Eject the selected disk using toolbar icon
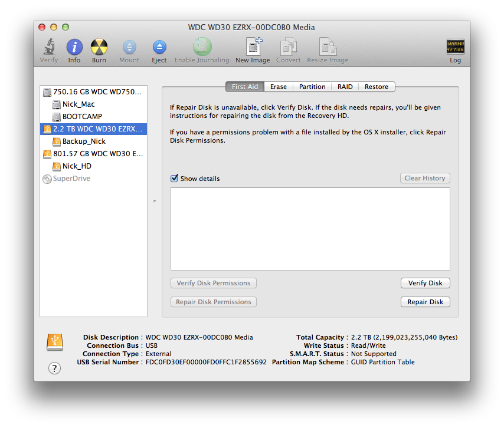This screenshot has height=428, width=504. (x=159, y=47)
